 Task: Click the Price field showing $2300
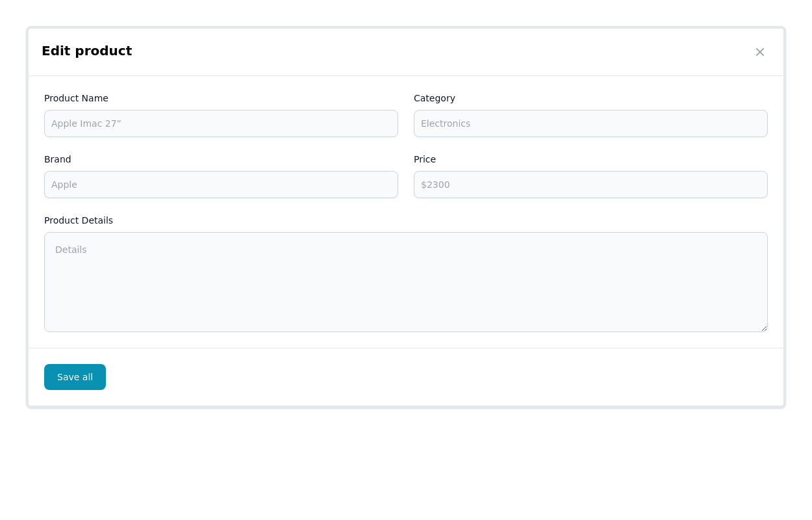(x=590, y=184)
